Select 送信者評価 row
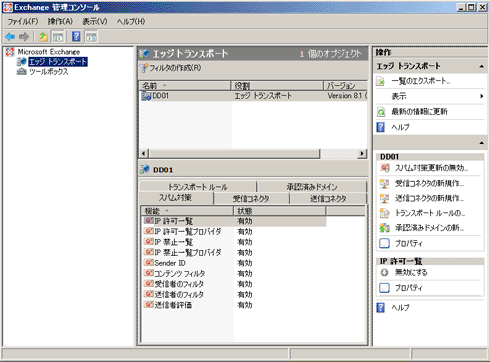The width and height of the screenshot is (490, 362). point(234,305)
